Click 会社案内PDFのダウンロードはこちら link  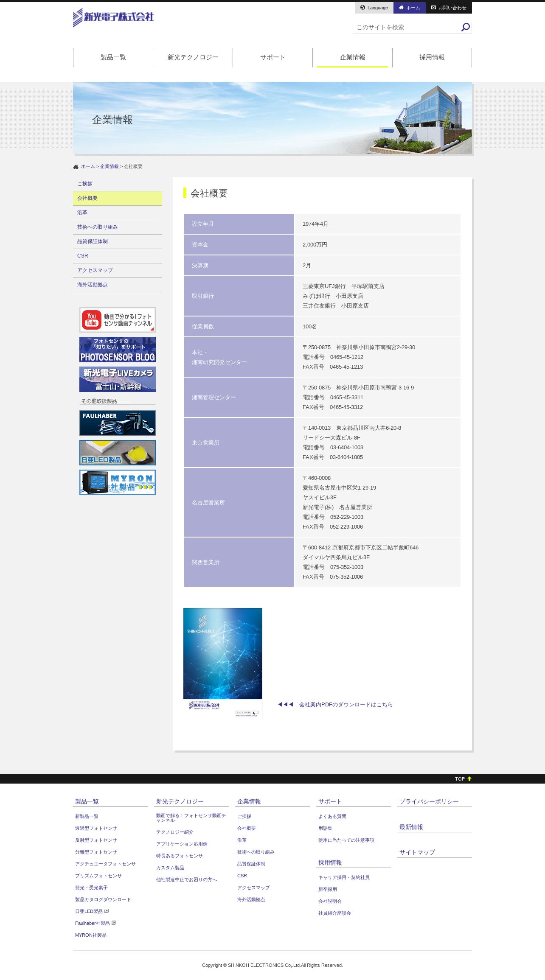[346, 705]
